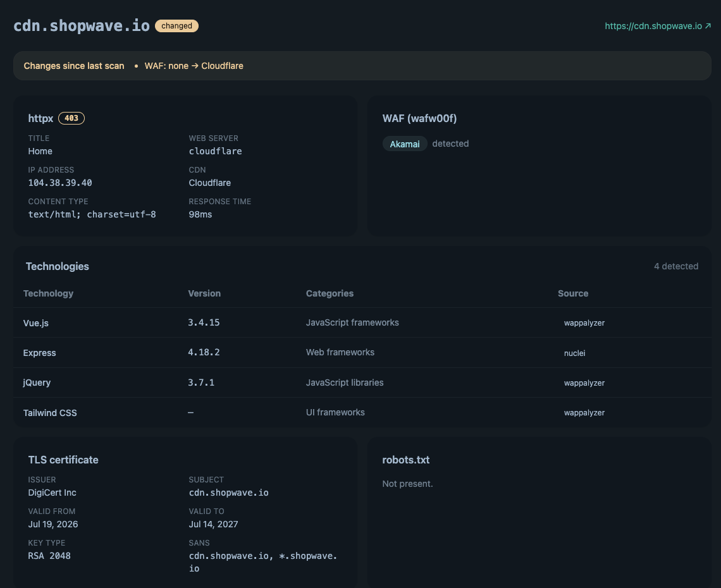Click the web server value 'cloudflare'
The image size is (721, 588).
coord(215,151)
